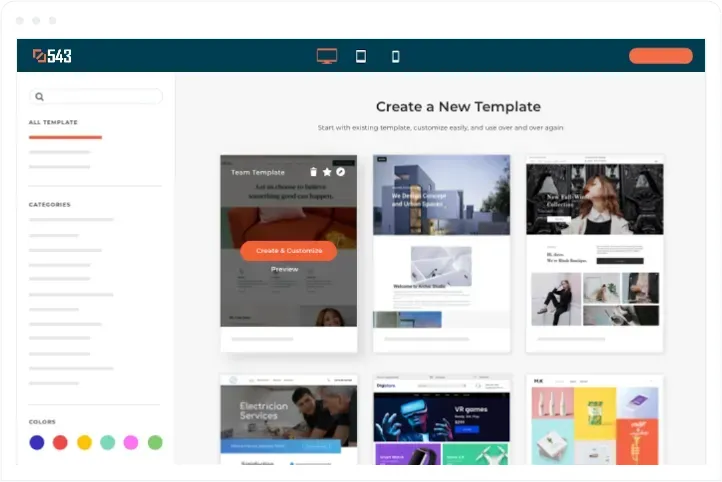Viewport: 722px width, 482px height.
Task: Open the colorful product grid template
Action: (594, 419)
